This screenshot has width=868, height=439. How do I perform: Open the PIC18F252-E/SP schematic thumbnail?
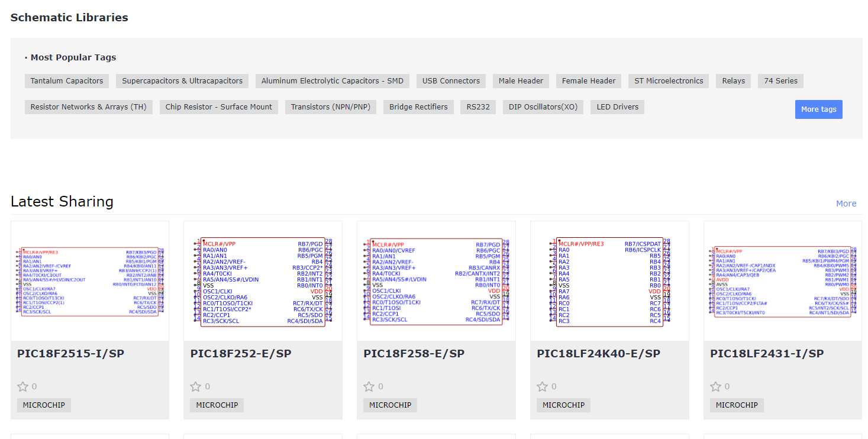(263, 281)
